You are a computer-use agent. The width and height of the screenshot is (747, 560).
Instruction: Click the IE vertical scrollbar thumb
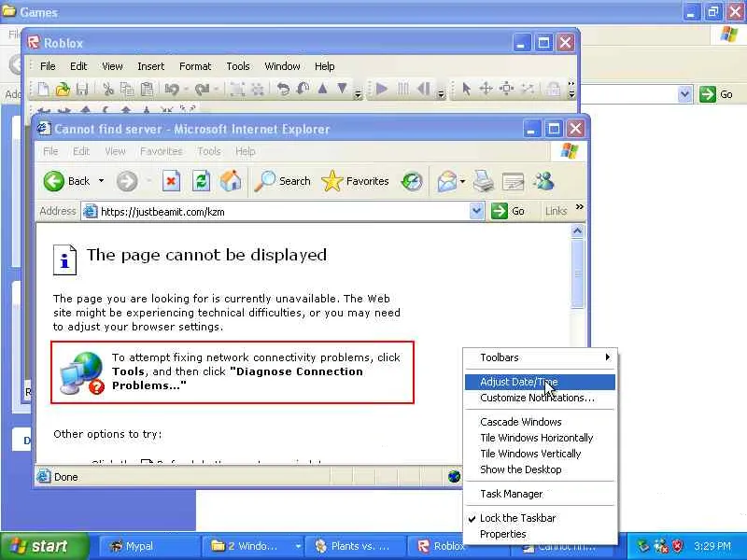click(577, 273)
